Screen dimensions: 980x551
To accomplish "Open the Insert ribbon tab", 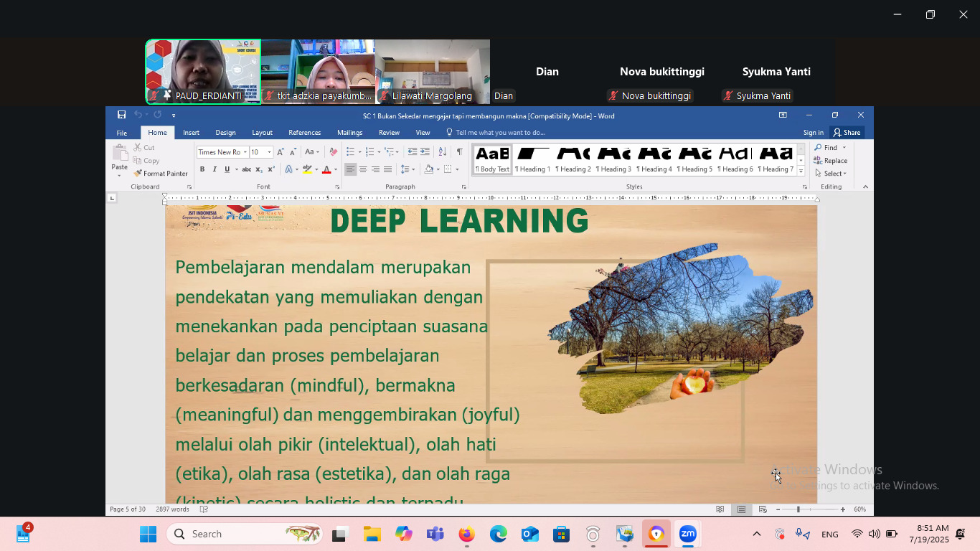I will [x=191, y=133].
